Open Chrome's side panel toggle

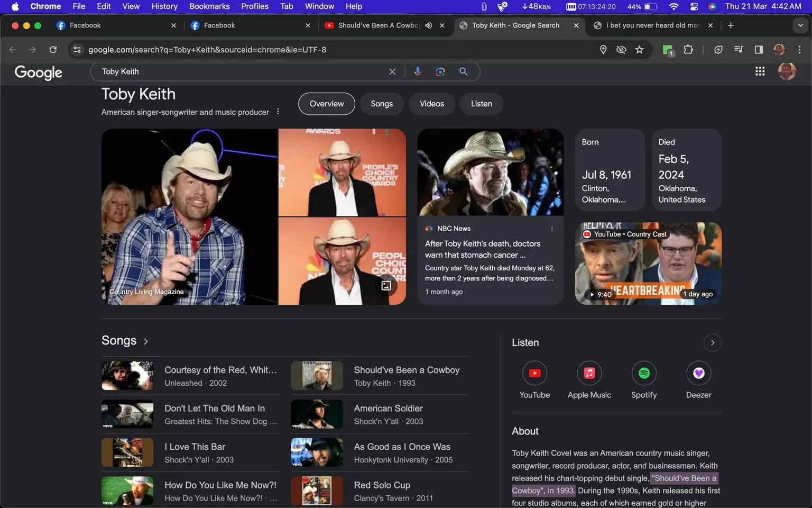759,49
